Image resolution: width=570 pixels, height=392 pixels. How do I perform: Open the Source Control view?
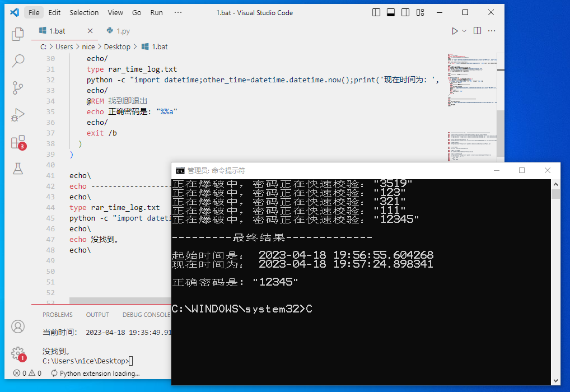[x=18, y=87]
